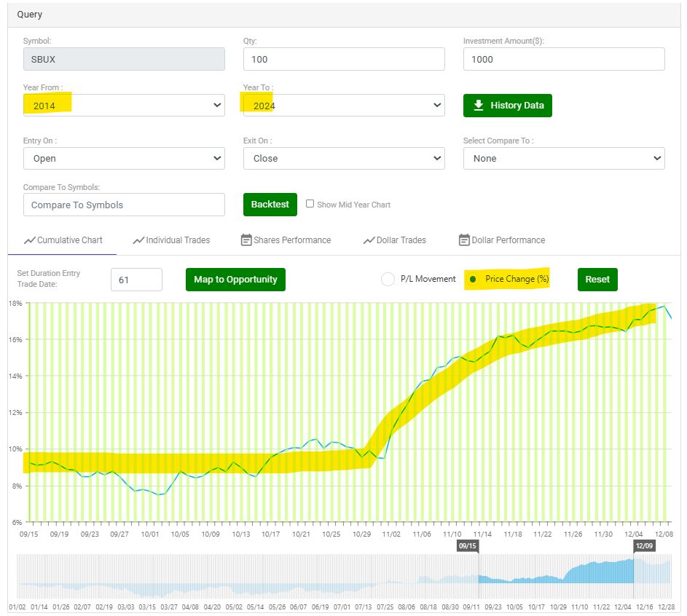Expand the Entry On dropdown

124,159
